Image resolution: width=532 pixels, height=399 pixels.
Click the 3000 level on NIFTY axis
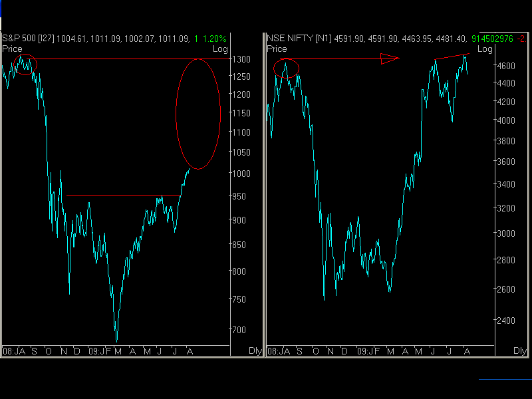click(x=506, y=233)
